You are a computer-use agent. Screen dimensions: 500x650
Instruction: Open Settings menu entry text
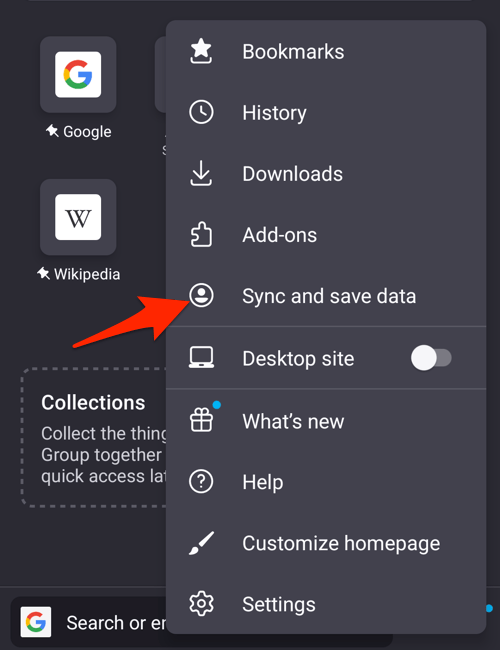279,604
